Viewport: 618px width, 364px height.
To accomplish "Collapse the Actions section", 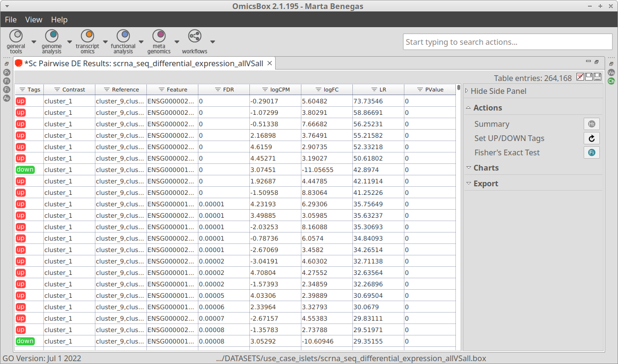I will click(x=487, y=108).
